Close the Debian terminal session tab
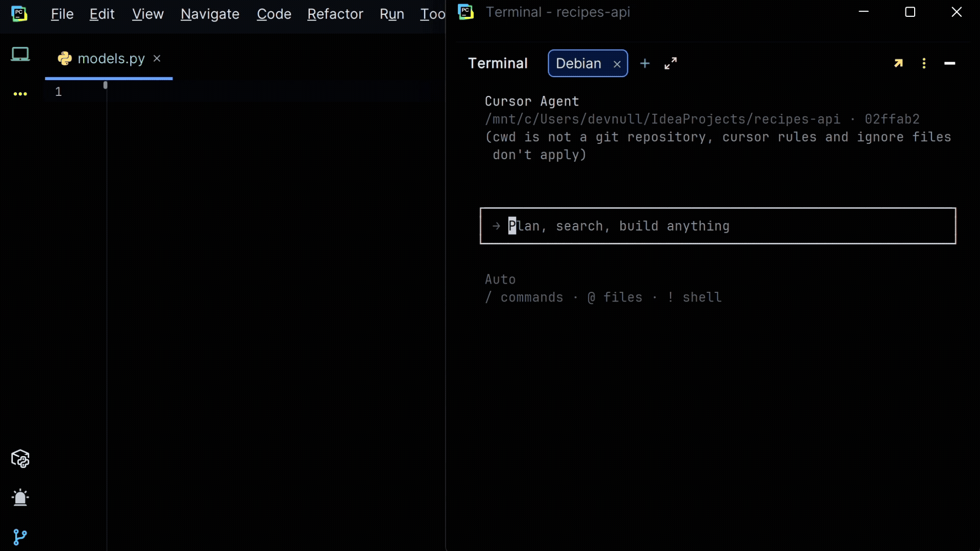Screen dimensions: 980x551 (617, 64)
